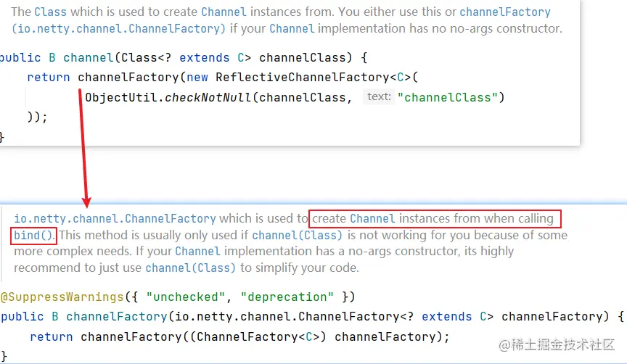Image resolution: width=627 pixels, height=364 pixels.
Task: Click the "(io.netty.channel.ChannelFactory)" link in the upper documentation
Action: 119,28
